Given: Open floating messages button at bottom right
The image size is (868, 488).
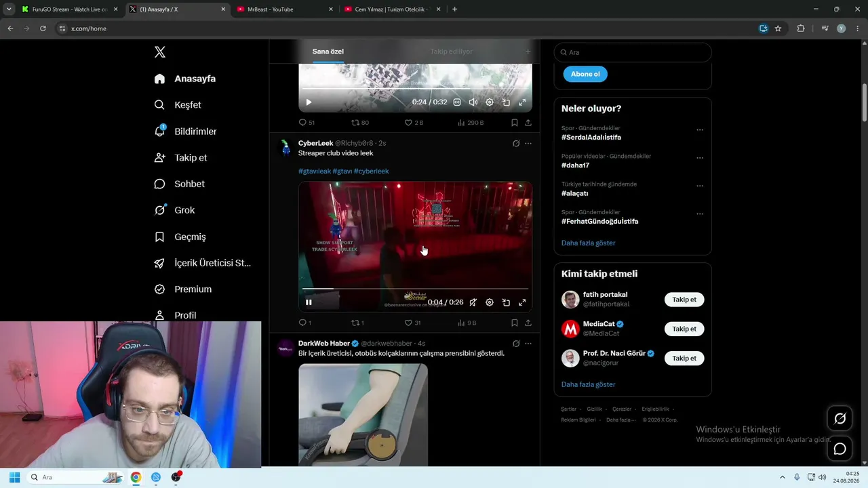Looking at the screenshot, I should tap(840, 449).
